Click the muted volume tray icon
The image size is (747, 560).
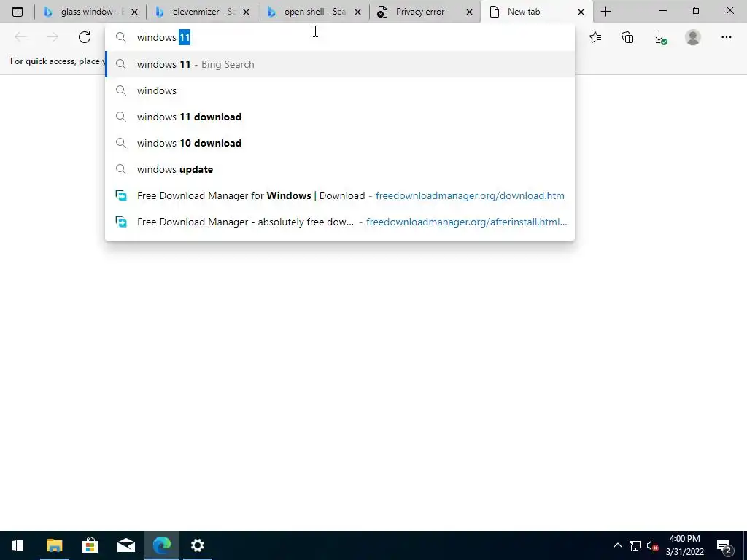click(x=652, y=545)
